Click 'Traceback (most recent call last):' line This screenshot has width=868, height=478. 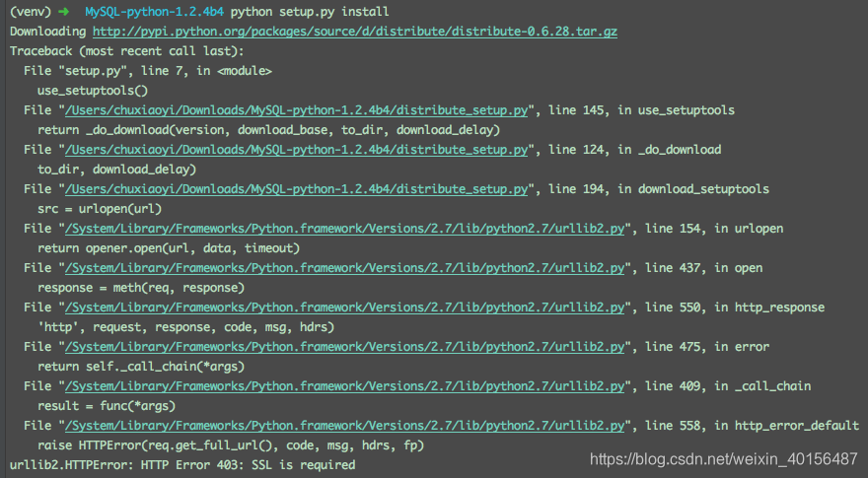coord(127,51)
